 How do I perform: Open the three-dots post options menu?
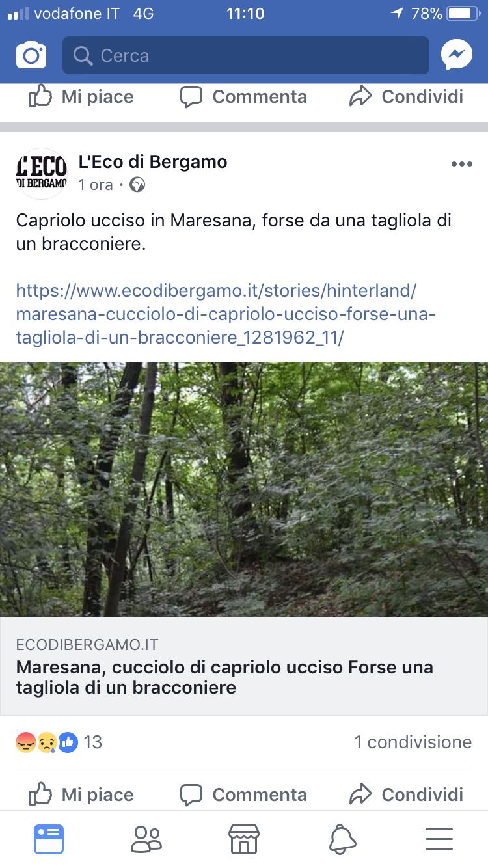(461, 164)
